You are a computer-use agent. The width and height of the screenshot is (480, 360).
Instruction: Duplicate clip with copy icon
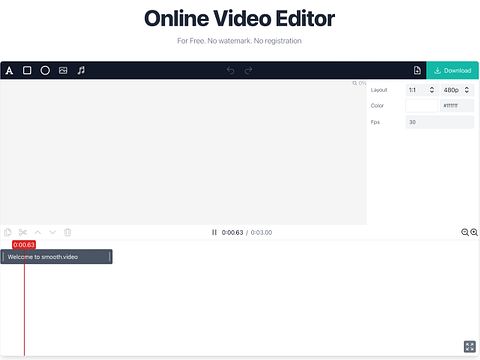tap(8, 232)
